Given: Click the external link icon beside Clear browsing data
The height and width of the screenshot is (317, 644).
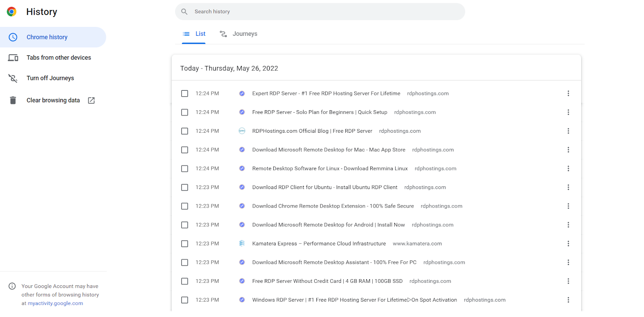Looking at the screenshot, I should pyautogui.click(x=91, y=100).
